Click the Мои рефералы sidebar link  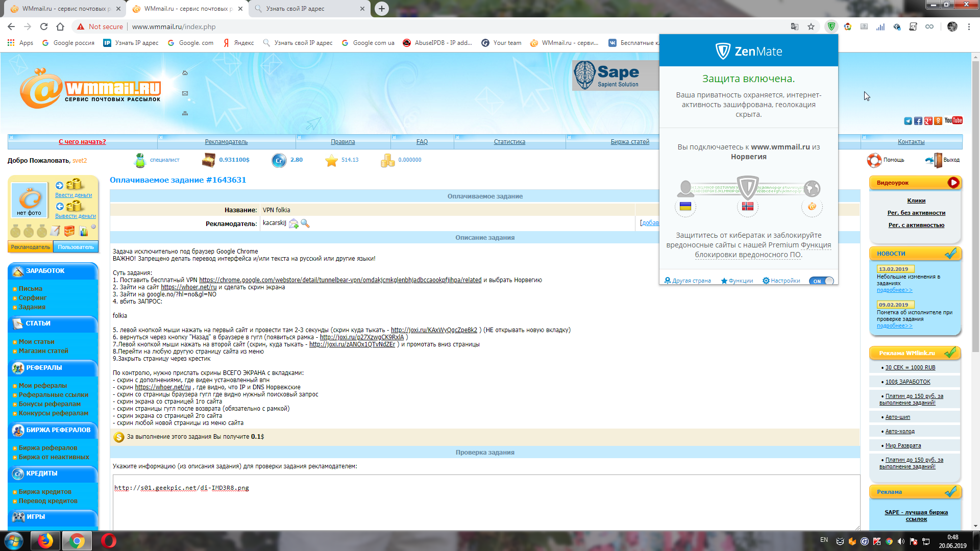[x=43, y=386]
